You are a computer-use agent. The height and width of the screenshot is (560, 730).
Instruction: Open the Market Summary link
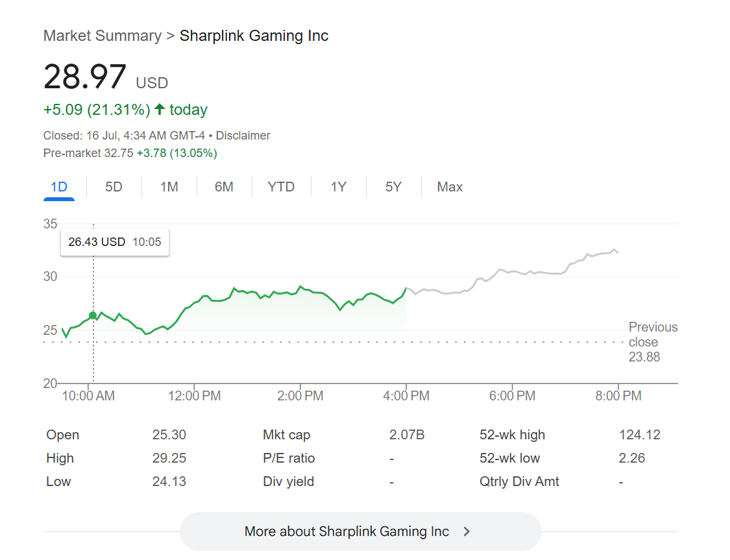point(103,36)
